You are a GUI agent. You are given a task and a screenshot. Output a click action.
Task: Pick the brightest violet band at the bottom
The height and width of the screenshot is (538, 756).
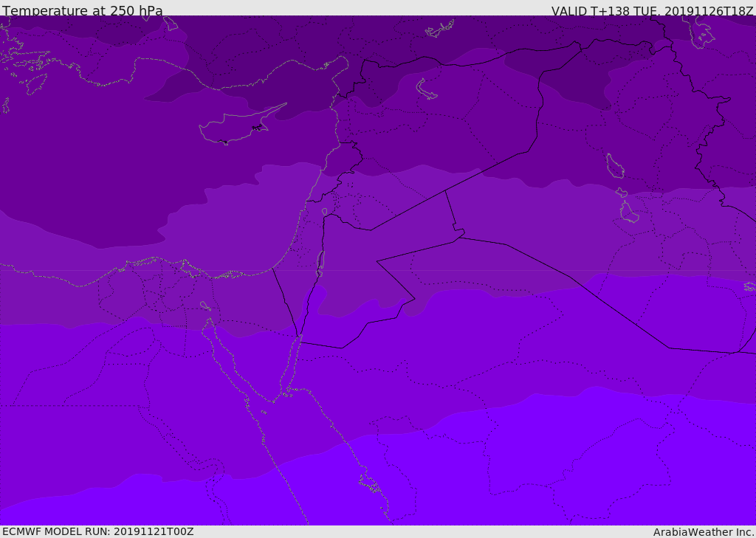click(x=517, y=480)
